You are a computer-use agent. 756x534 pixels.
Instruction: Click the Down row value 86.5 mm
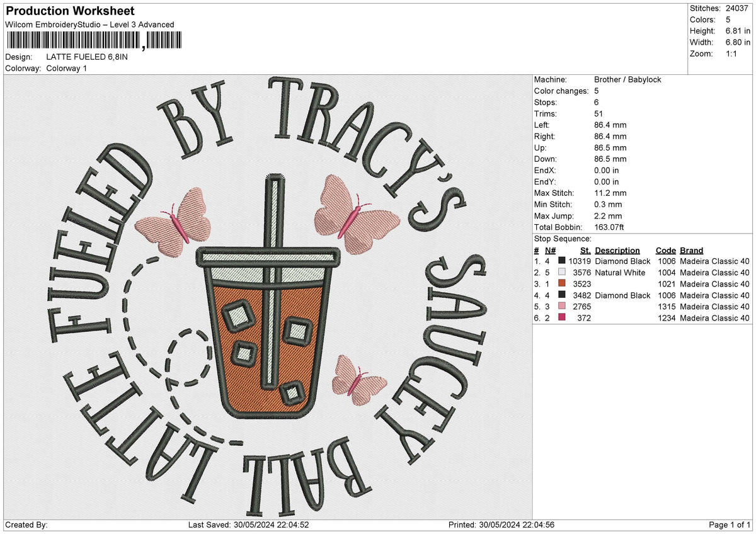[610, 159]
